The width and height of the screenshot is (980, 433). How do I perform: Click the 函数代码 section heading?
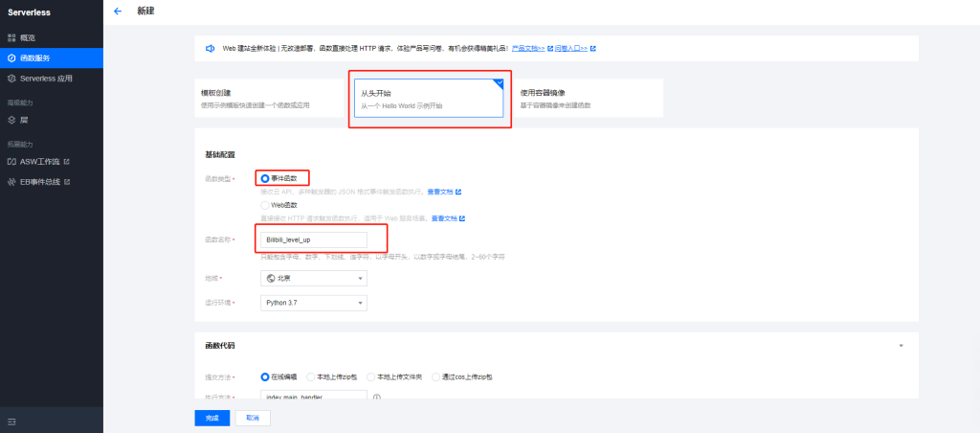(220, 346)
